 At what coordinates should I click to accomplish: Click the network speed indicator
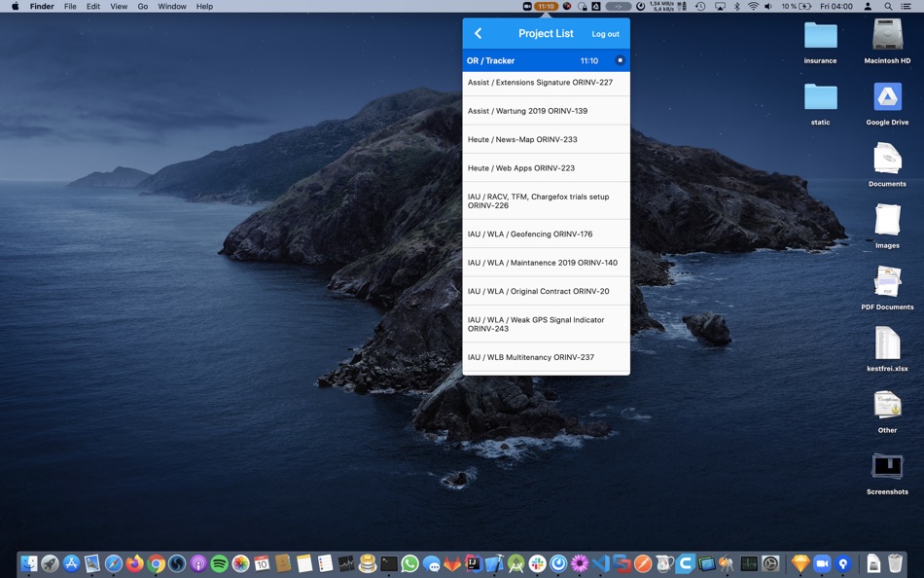(x=661, y=7)
